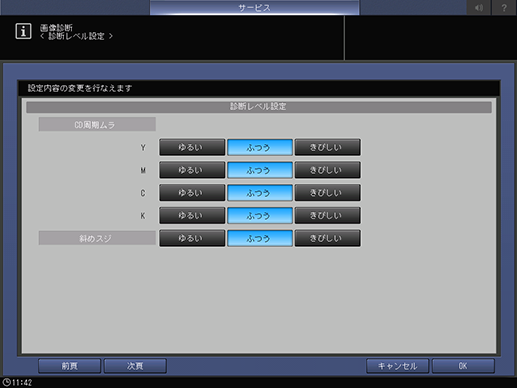The width and height of the screenshot is (517, 388).
Task: Set C level to ゆるい
Action: pos(192,193)
